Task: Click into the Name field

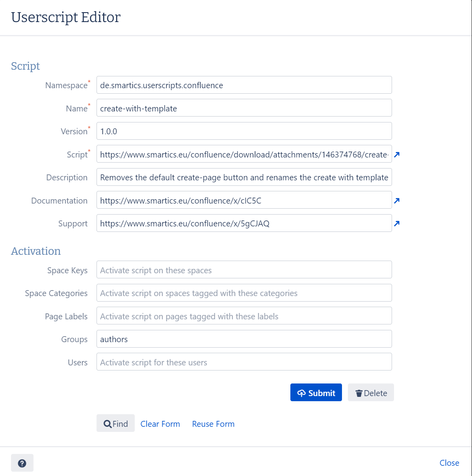Action: point(244,108)
